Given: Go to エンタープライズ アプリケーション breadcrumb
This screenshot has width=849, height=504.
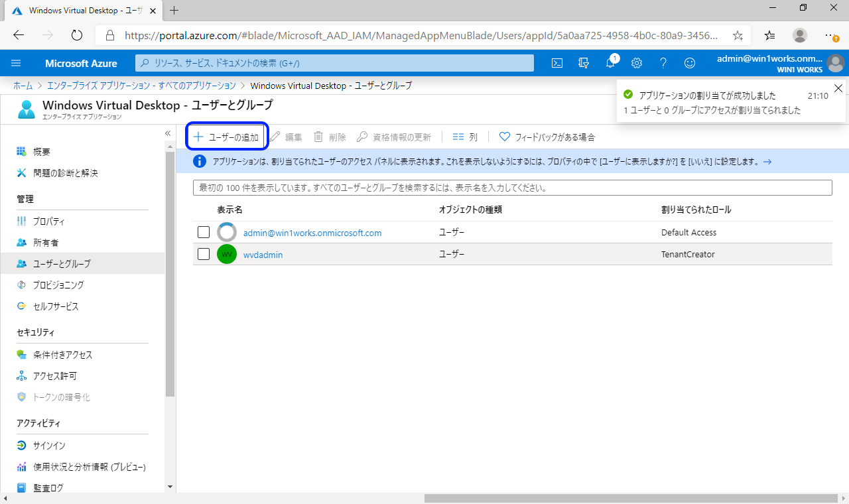Looking at the screenshot, I should [x=141, y=86].
